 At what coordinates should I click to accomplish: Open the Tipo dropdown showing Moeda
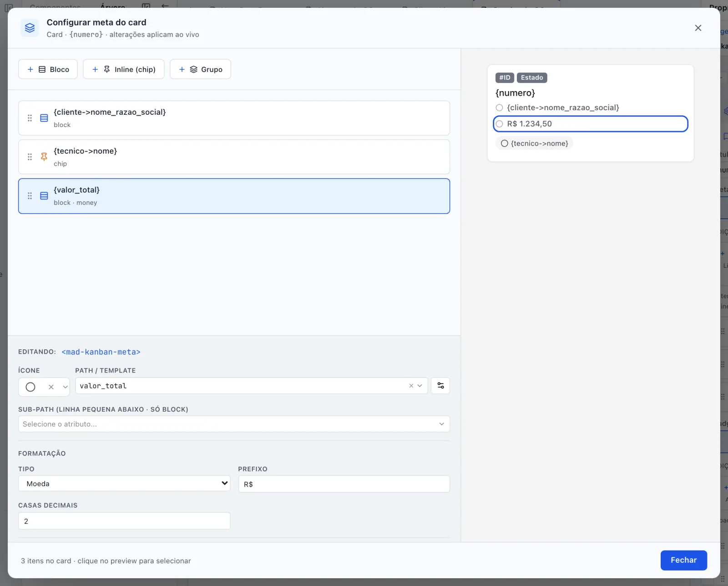point(124,484)
